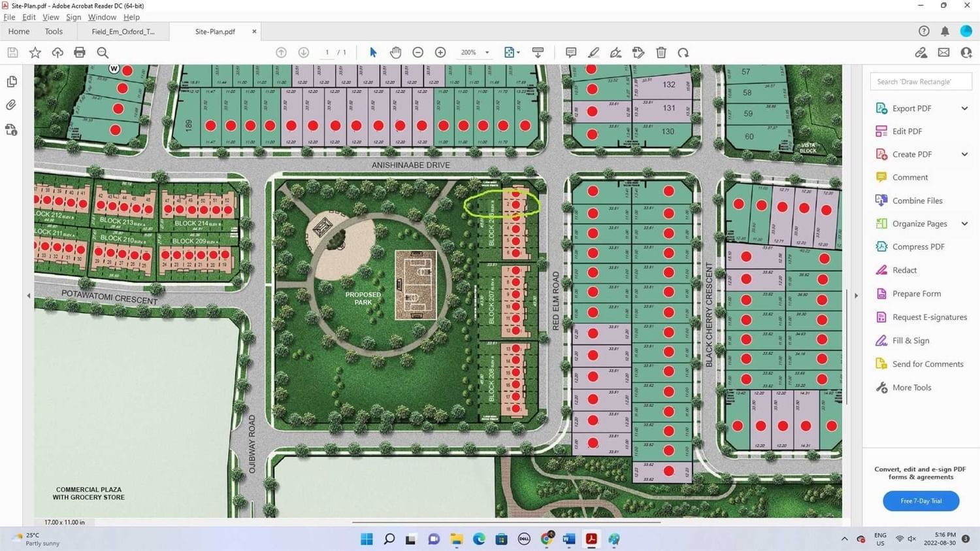The image size is (980, 551).
Task: Show the Attachments paperclip panel
Action: coord(11,105)
